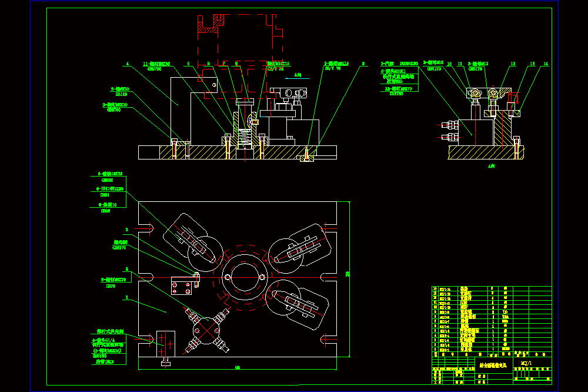This screenshot has height=392, width=588.
Task: Click the red hatched workpiece section at top
Action: click(211, 24)
